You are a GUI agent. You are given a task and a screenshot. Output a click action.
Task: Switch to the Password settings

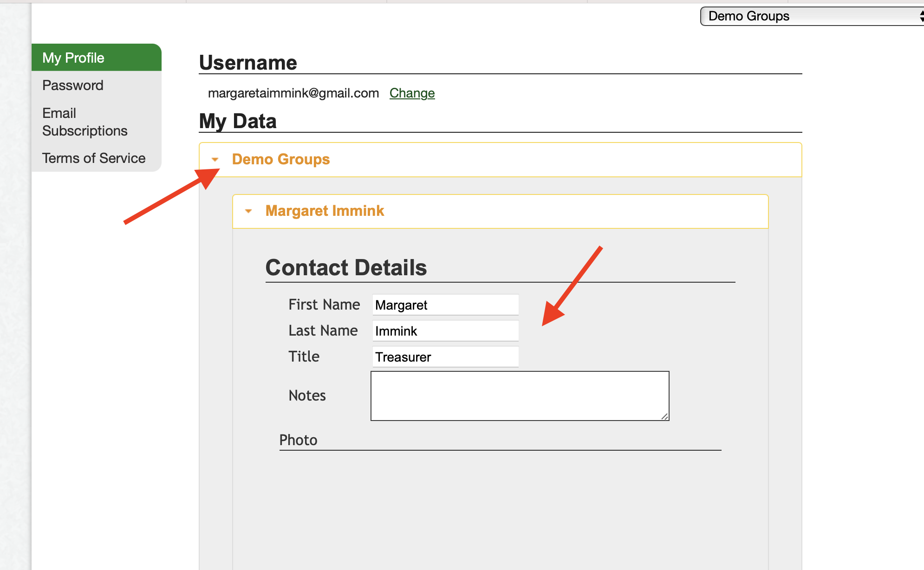coord(72,85)
